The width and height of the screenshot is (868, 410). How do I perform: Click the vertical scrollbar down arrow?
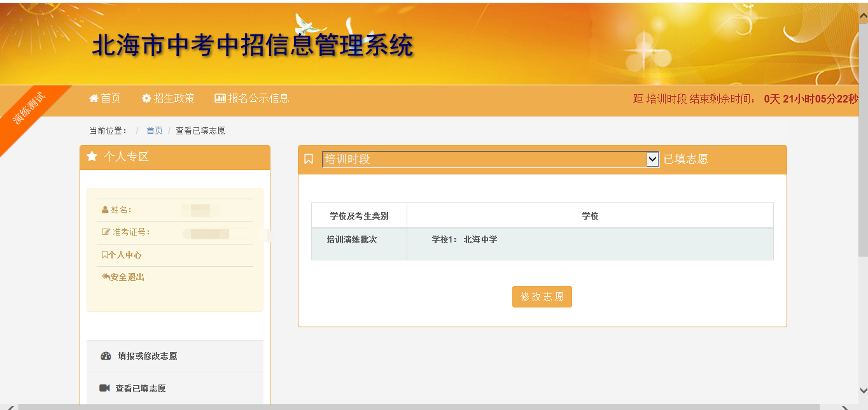(x=863, y=390)
